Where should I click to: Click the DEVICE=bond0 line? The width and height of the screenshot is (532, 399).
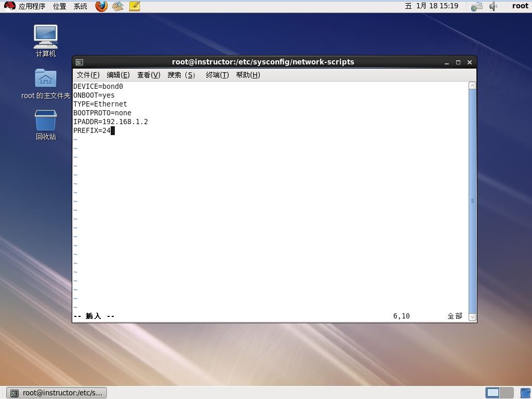98,87
